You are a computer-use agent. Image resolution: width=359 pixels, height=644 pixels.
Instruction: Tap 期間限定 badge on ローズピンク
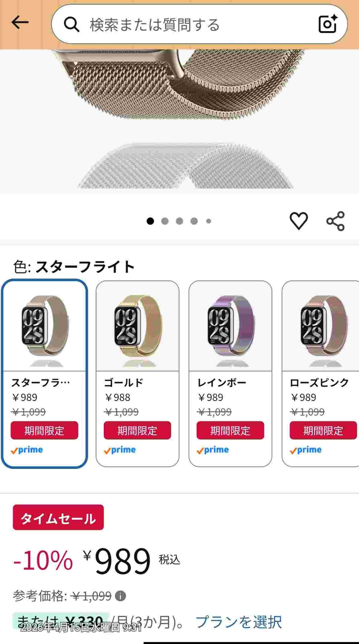323,431
